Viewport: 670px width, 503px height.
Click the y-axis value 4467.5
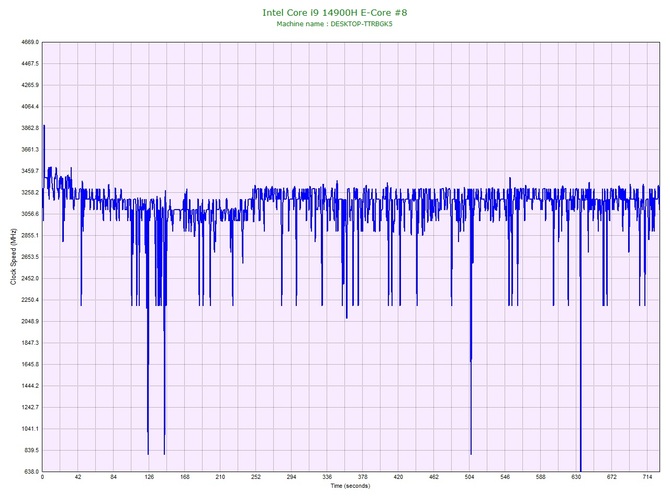pyautogui.click(x=30, y=64)
